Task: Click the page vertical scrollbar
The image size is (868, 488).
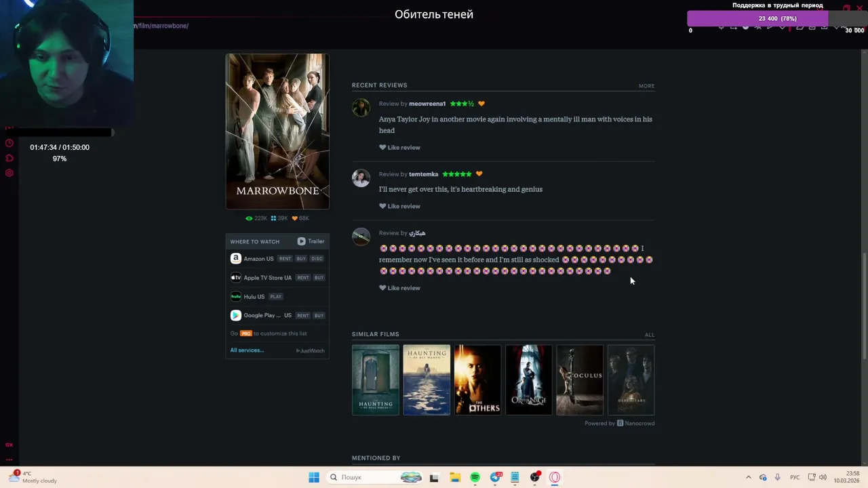Action: (864, 306)
